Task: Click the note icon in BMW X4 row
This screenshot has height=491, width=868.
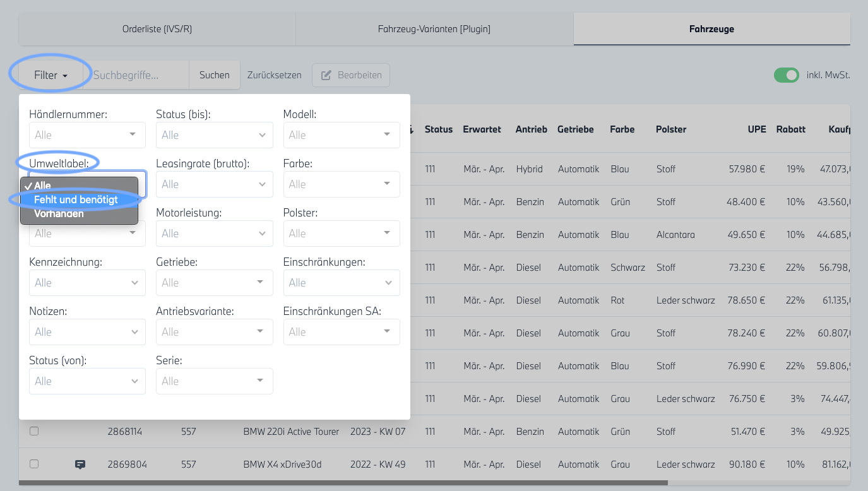Action: pos(80,464)
